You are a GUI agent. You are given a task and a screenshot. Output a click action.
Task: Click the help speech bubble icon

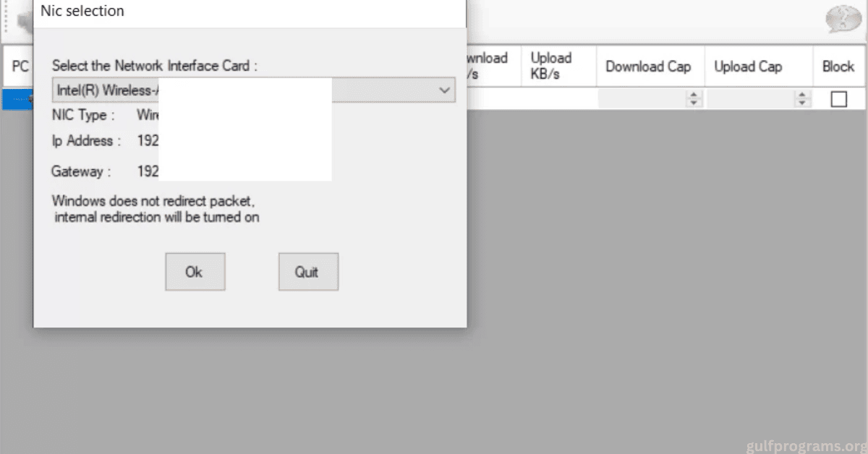pos(843,20)
